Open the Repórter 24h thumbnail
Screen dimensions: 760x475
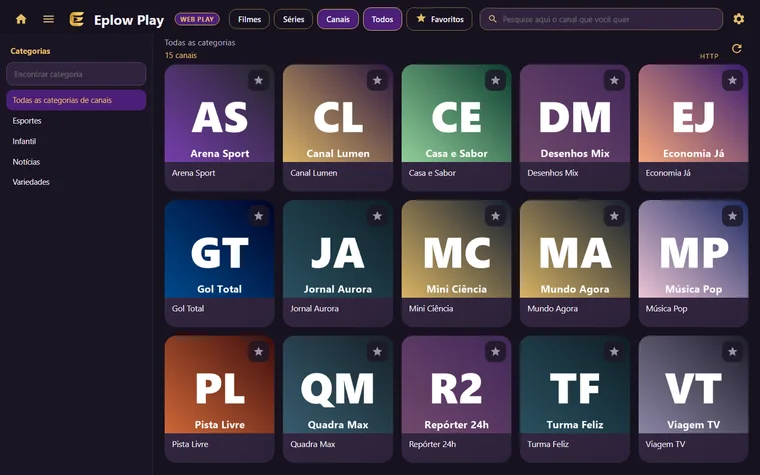pos(456,385)
